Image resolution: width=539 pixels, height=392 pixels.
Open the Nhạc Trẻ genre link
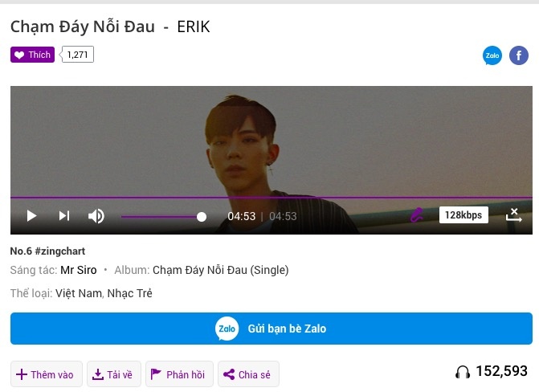[x=129, y=293]
